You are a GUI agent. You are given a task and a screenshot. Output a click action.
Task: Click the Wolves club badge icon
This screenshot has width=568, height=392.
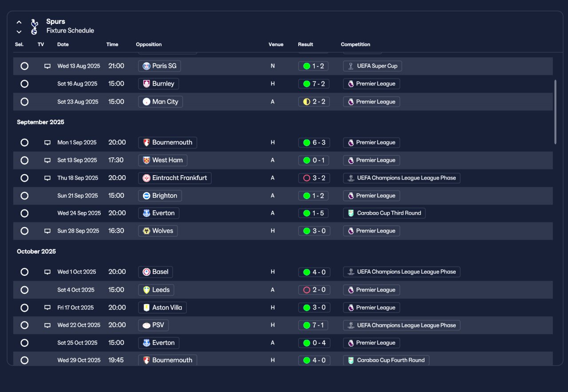click(146, 231)
